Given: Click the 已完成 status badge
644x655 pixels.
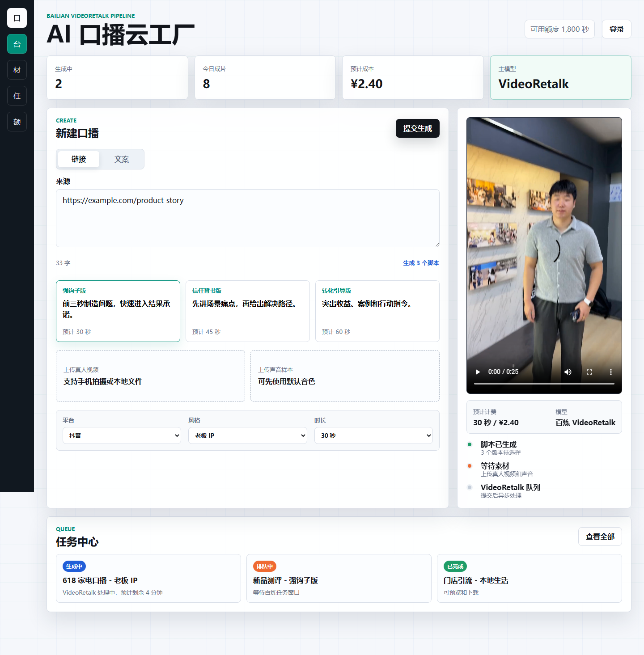Looking at the screenshot, I should (455, 566).
